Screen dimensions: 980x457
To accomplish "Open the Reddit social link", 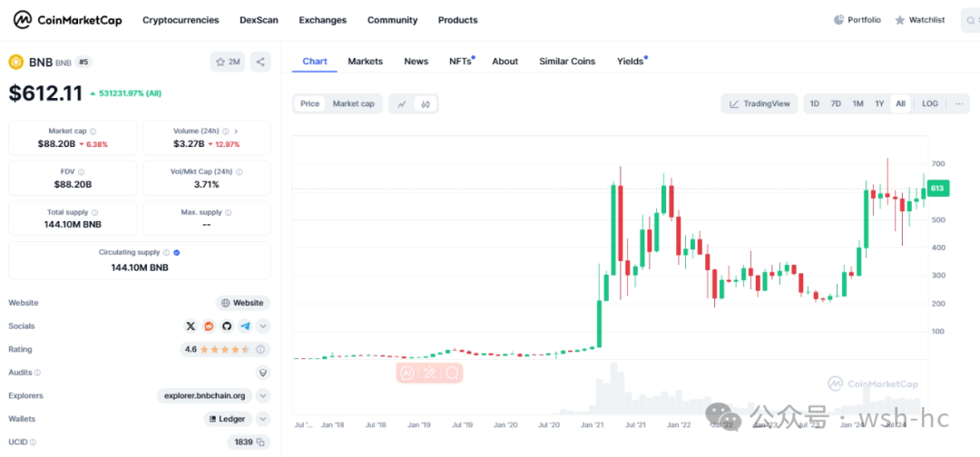I will pos(209,326).
